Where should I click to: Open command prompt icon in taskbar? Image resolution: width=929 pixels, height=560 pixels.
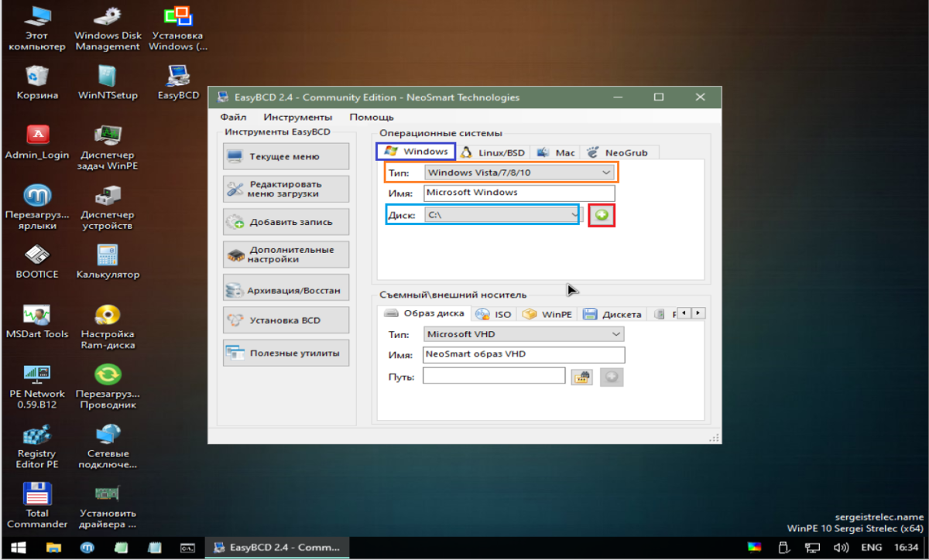tap(187, 548)
